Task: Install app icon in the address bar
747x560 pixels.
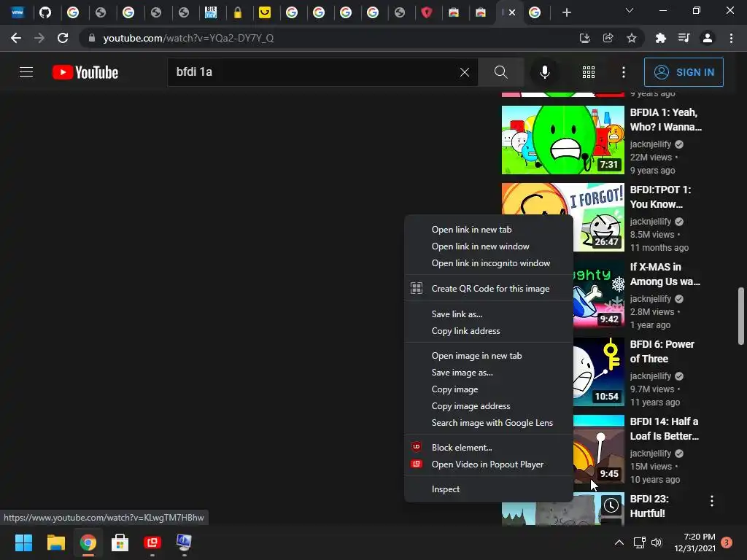Action: [x=584, y=38]
